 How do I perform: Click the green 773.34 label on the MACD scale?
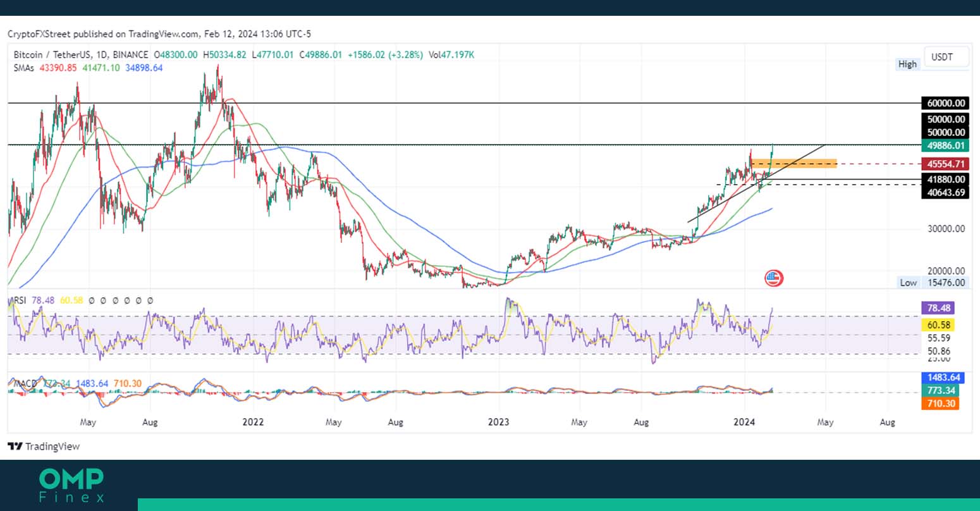(940, 391)
